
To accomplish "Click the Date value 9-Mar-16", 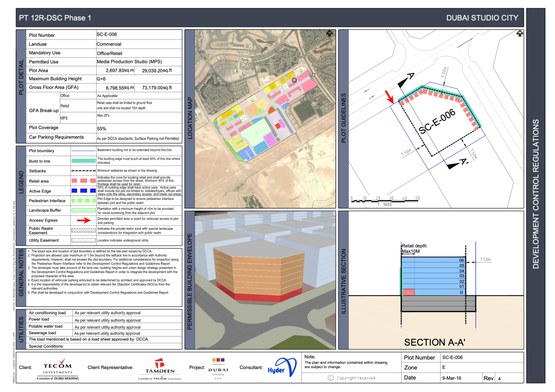I will pyautogui.click(x=452, y=378).
